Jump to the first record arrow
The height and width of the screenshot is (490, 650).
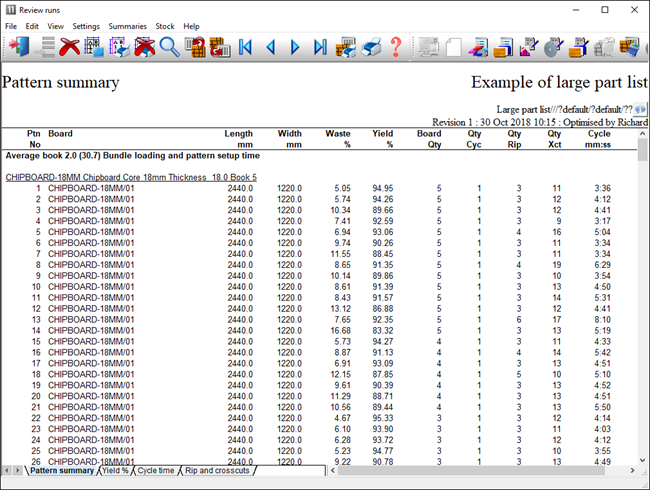point(246,47)
